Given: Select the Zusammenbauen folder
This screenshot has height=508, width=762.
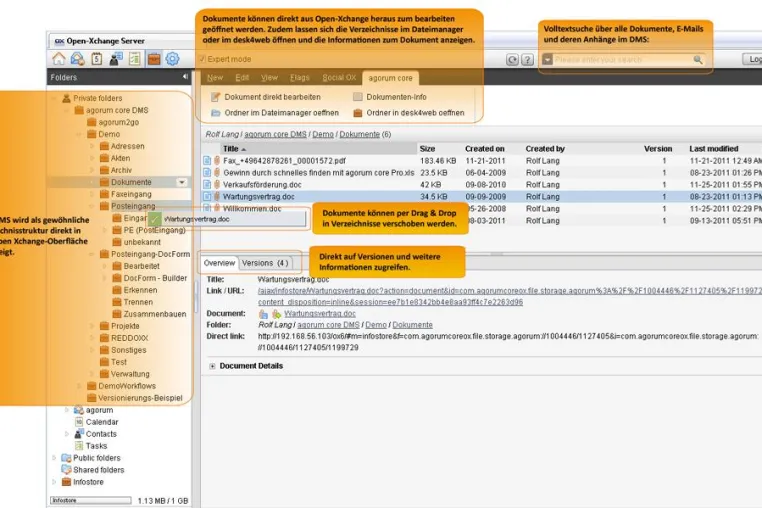Looking at the screenshot, I should tap(149, 314).
